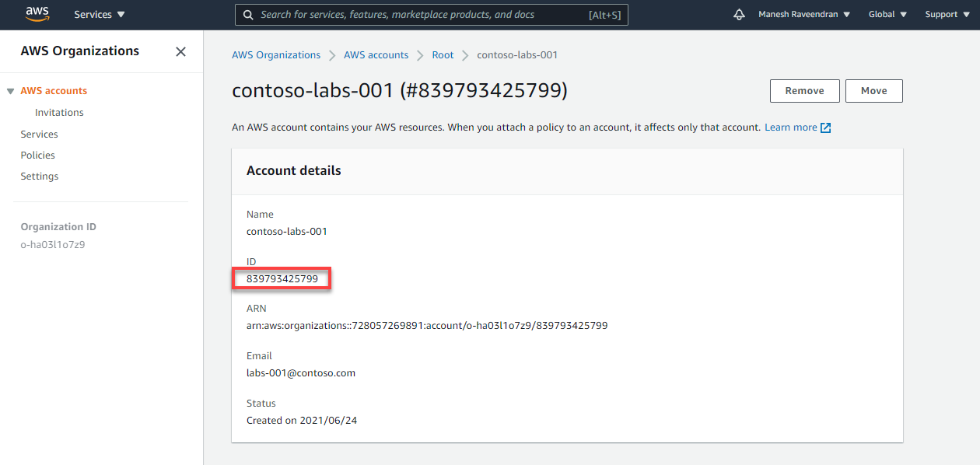Open the notifications bell icon
The width and height of the screenshot is (980, 465).
739,15
